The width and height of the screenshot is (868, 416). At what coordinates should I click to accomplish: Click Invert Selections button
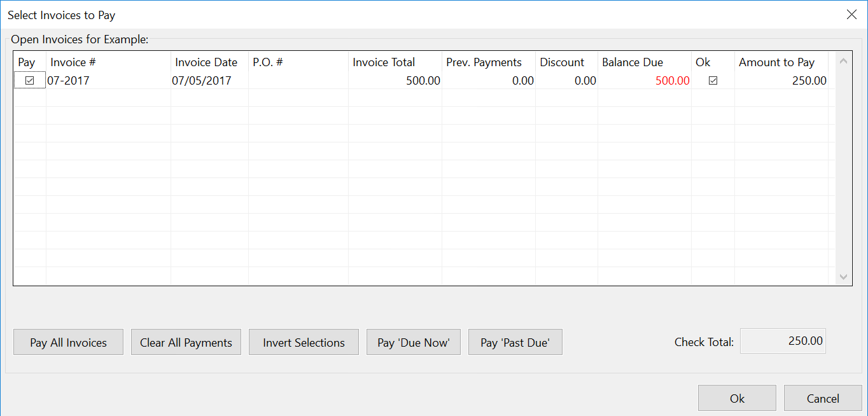click(304, 342)
